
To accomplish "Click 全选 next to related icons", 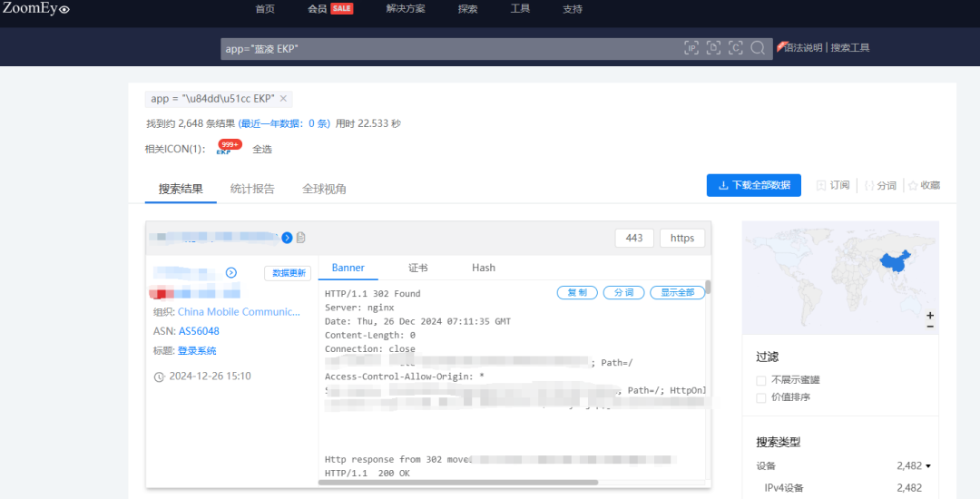I will point(262,150).
